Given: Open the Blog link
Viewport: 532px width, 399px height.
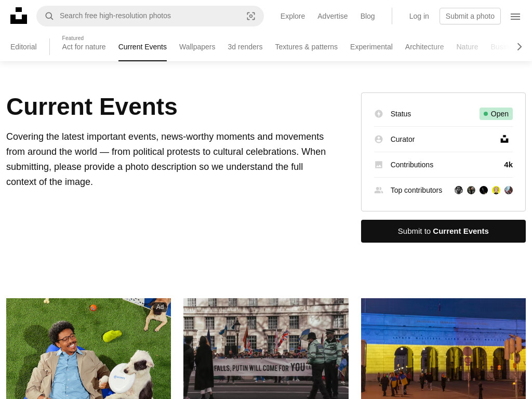Looking at the screenshot, I should pos(367,16).
